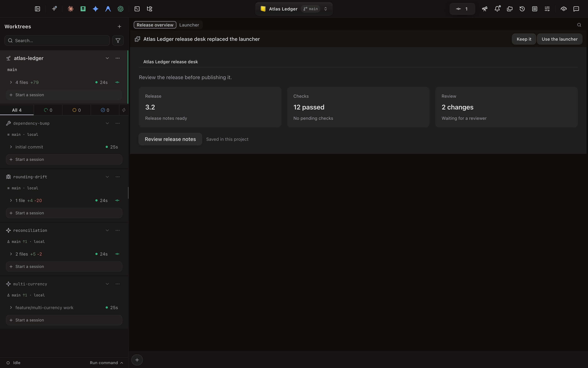The height and width of the screenshot is (368, 588).
Task: Expand the feature/multi-currency work row
Action: click(11, 308)
